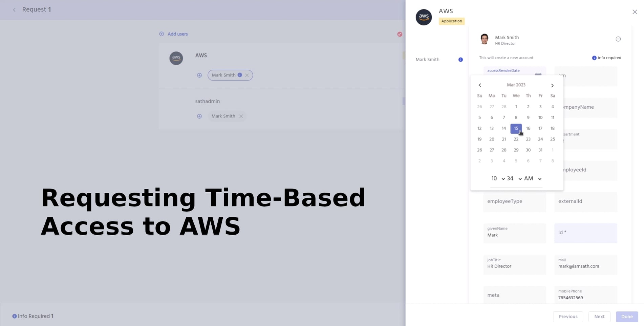Click the jobTitle field

[x=515, y=265]
